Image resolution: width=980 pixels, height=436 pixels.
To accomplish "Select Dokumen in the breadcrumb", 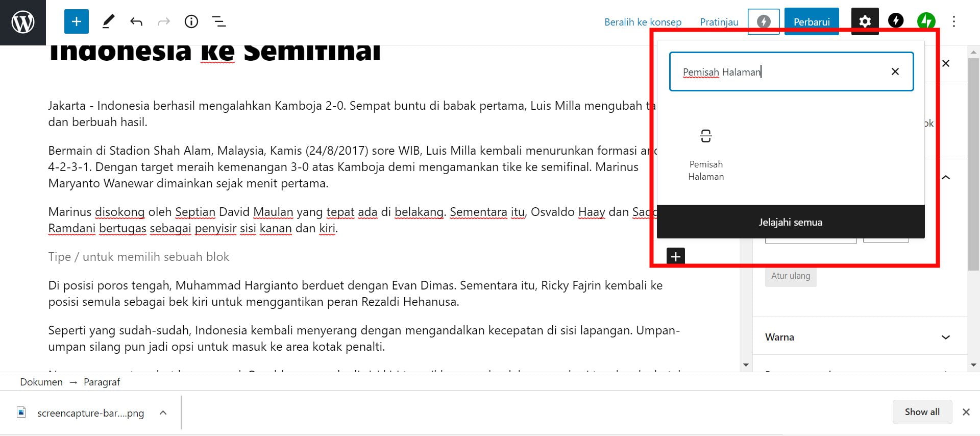I will tap(41, 382).
